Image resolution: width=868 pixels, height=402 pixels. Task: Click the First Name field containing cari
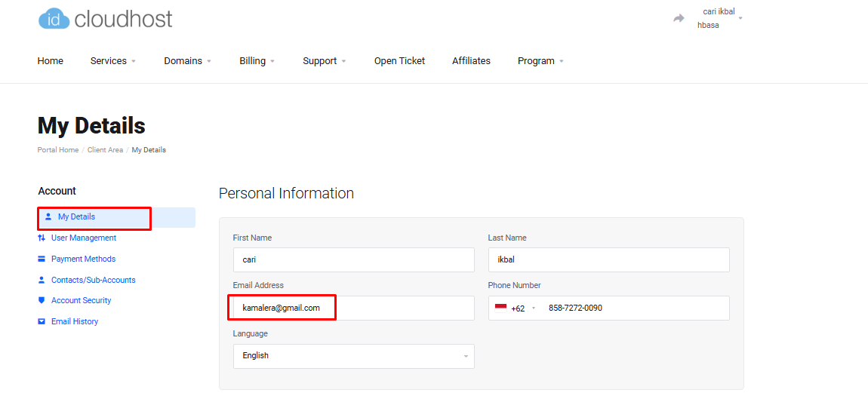(x=354, y=259)
